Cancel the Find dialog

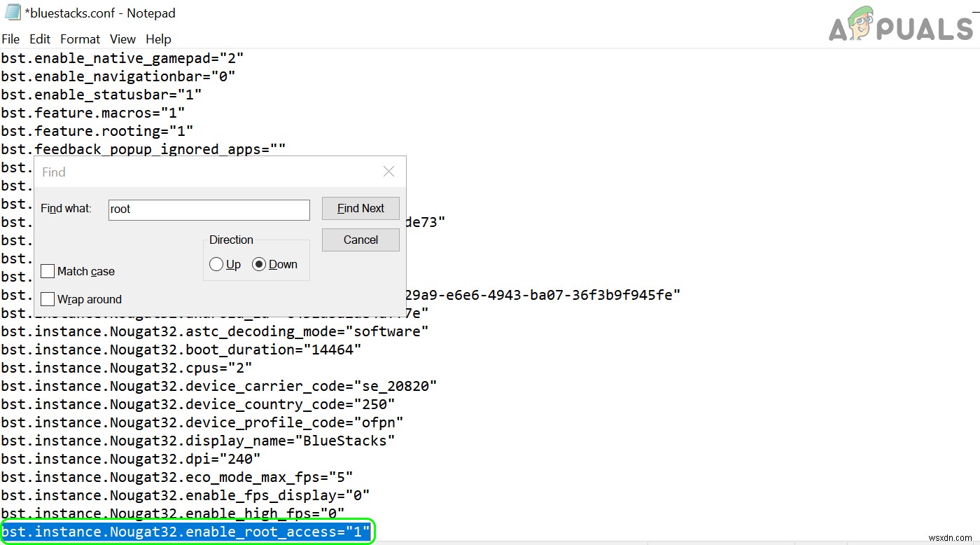360,240
